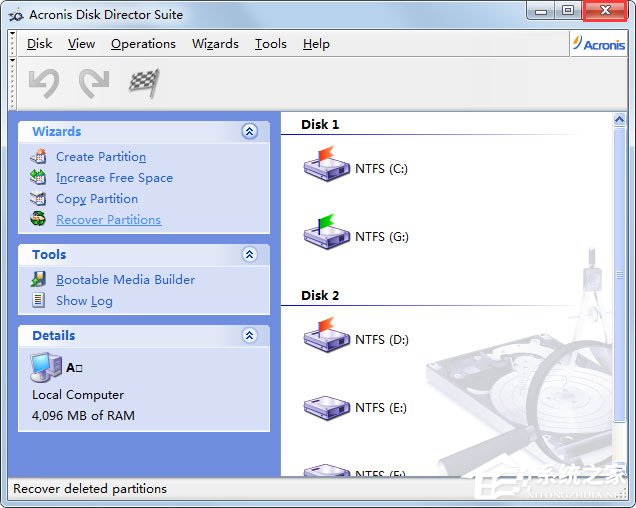Click the Recover Partitions wizard icon
Viewport: 636px width, 508px height.
38,219
